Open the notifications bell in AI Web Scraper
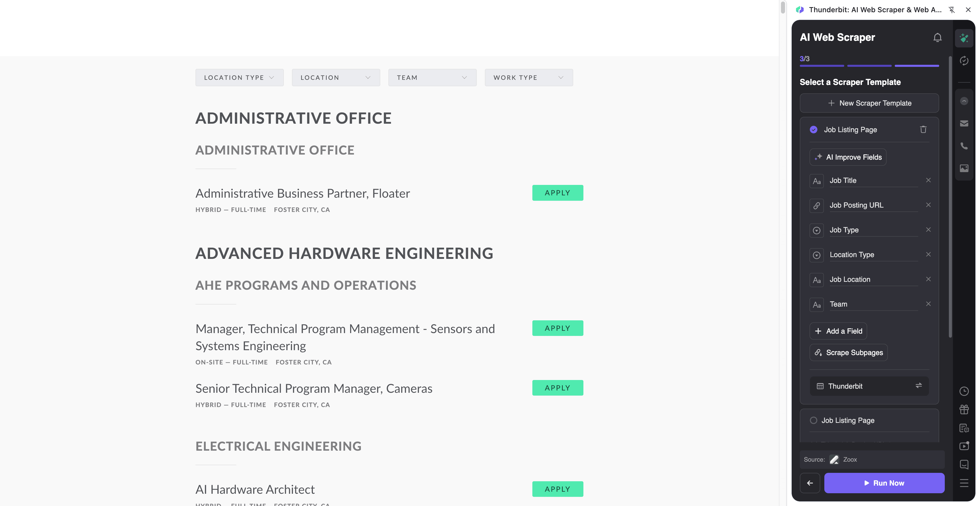This screenshot has height=506, width=980. pos(937,37)
